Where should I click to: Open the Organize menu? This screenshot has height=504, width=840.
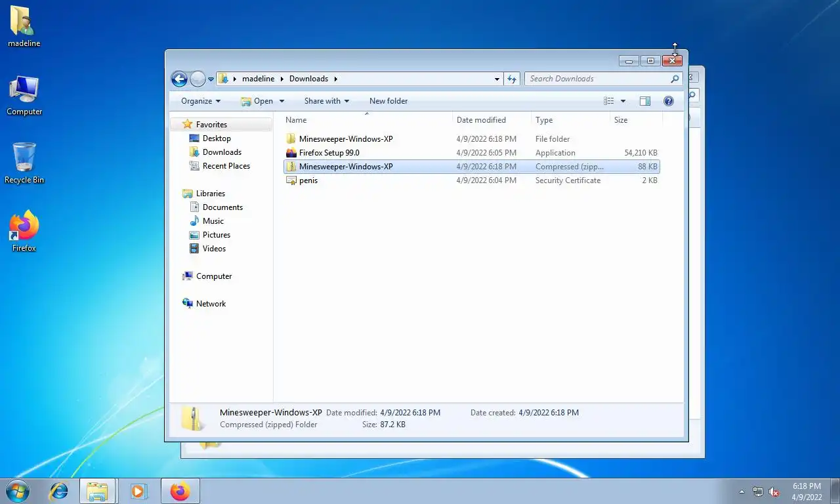pyautogui.click(x=201, y=101)
